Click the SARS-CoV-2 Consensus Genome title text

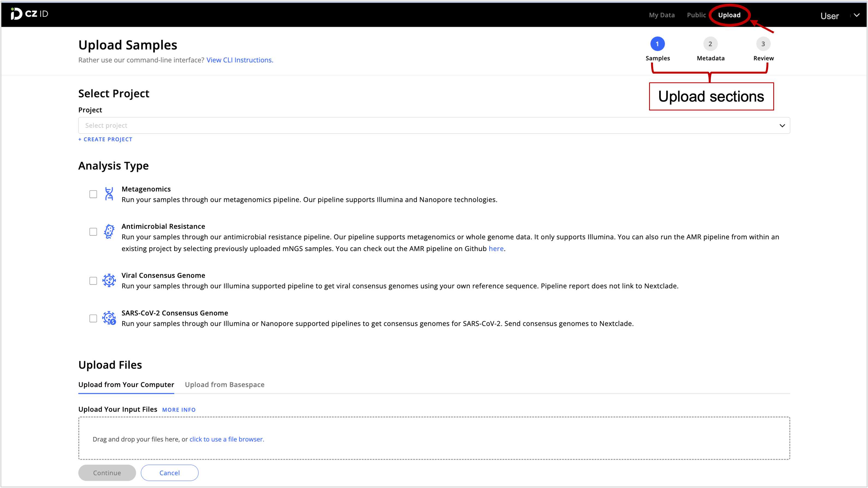(174, 313)
